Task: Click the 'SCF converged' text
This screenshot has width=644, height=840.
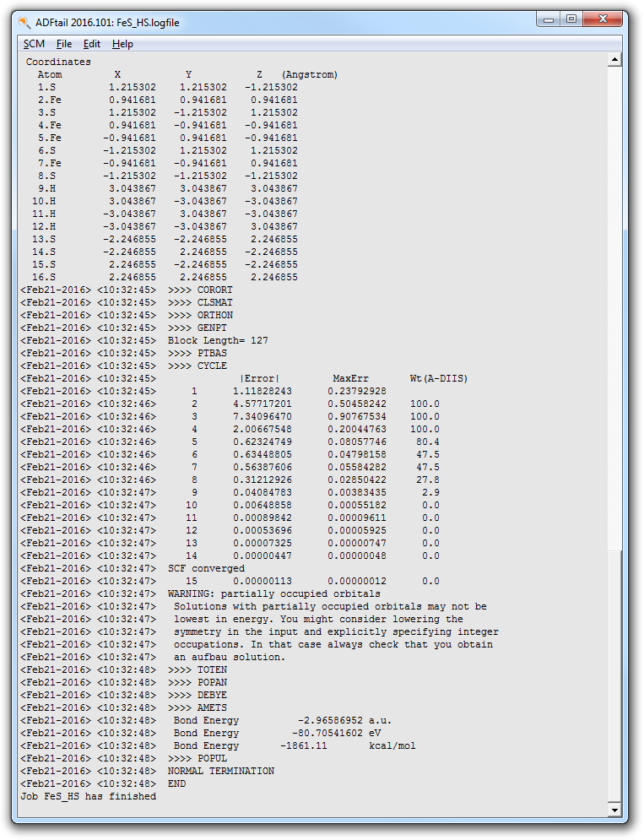Action: (206, 569)
